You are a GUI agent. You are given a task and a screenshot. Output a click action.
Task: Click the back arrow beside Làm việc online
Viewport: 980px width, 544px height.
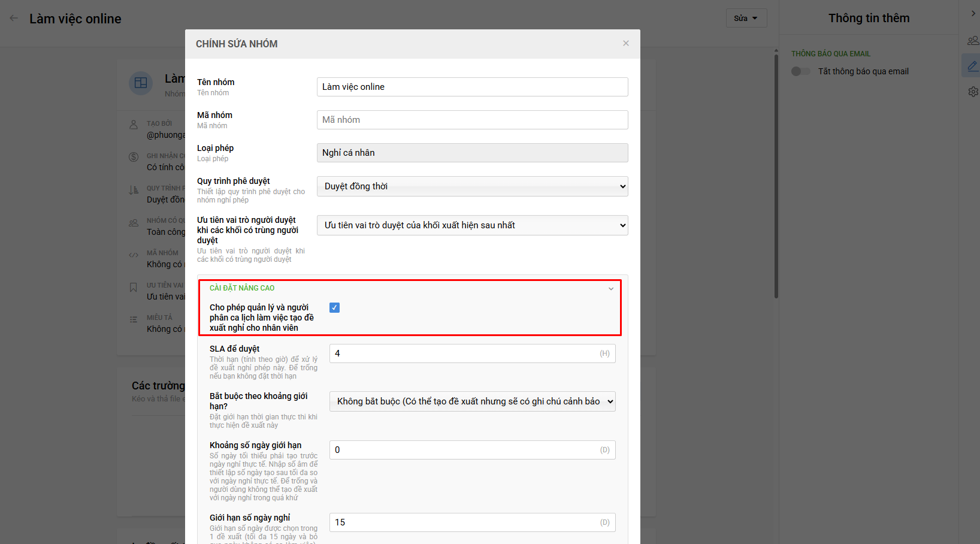[x=14, y=19]
